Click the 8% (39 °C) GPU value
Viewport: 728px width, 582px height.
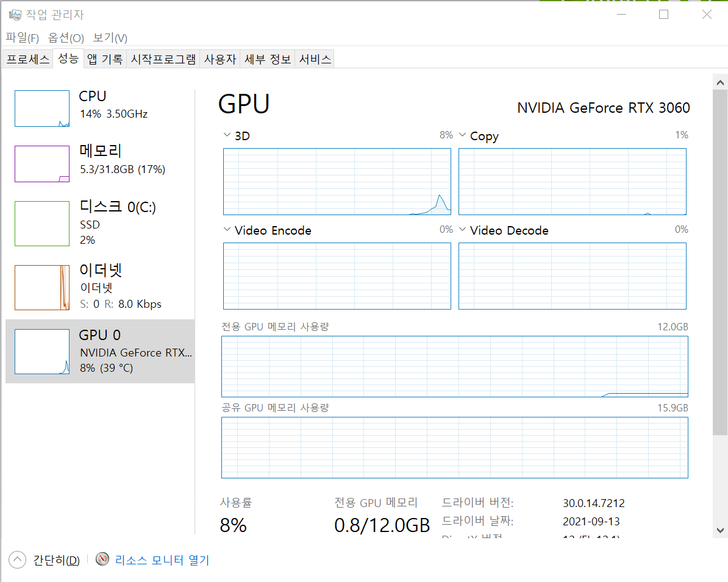pyautogui.click(x=106, y=368)
